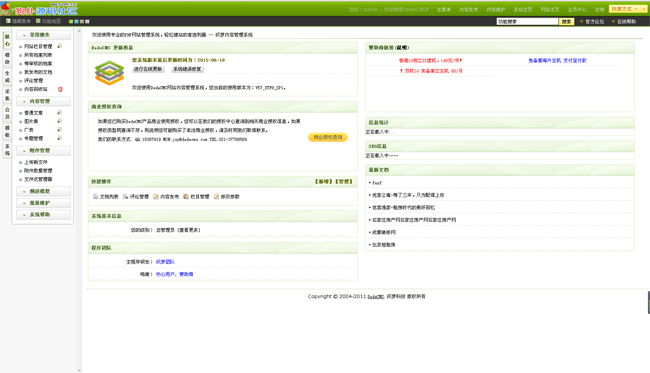Click the 内容发布 shortcut icon in quick operations

155,196
